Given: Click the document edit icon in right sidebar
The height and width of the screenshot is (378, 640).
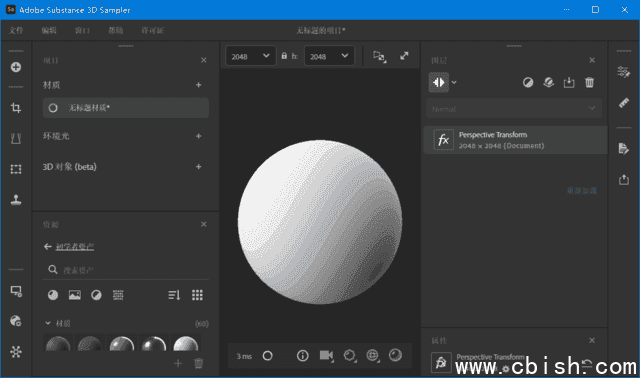Looking at the screenshot, I should [624, 149].
